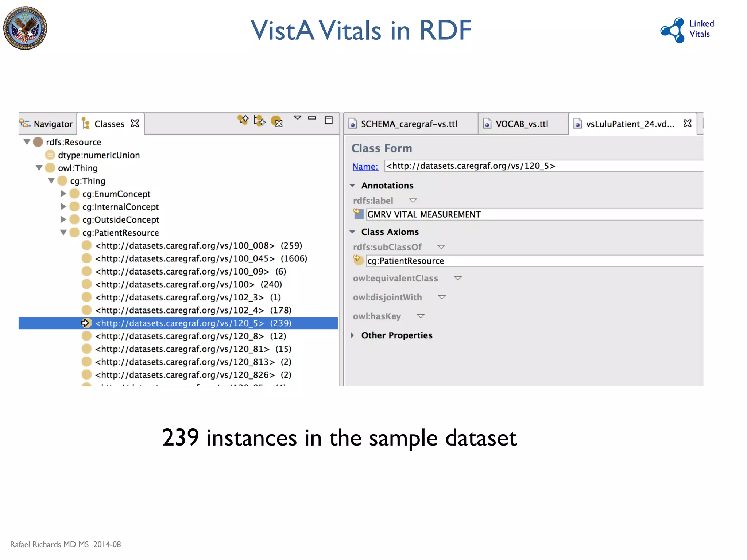Open the VOCAB_vs.ttl editor tab

click(522, 124)
